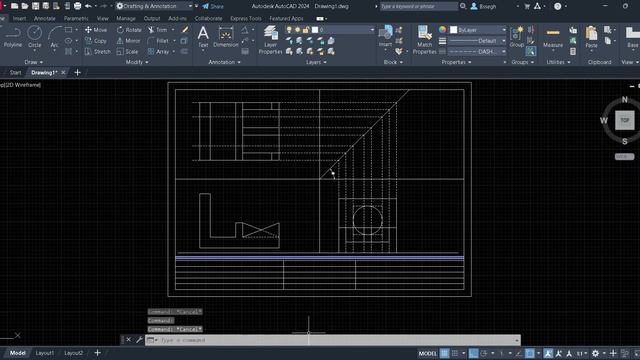Close the Drawing1 file tab
Image resolution: width=640 pixels, height=360 pixels.
pos(63,73)
